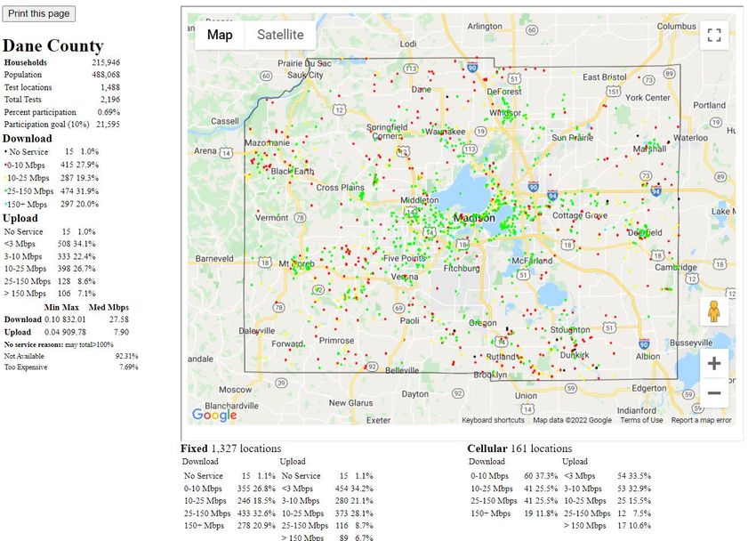Click the Sun Prairie label on the map
The image size is (756, 541).
coord(572,137)
